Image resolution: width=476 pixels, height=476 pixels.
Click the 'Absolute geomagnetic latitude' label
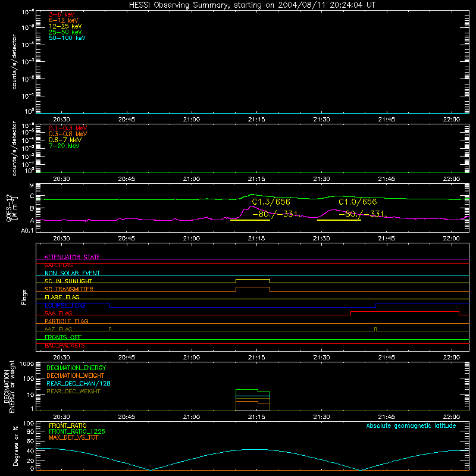[411, 426]
